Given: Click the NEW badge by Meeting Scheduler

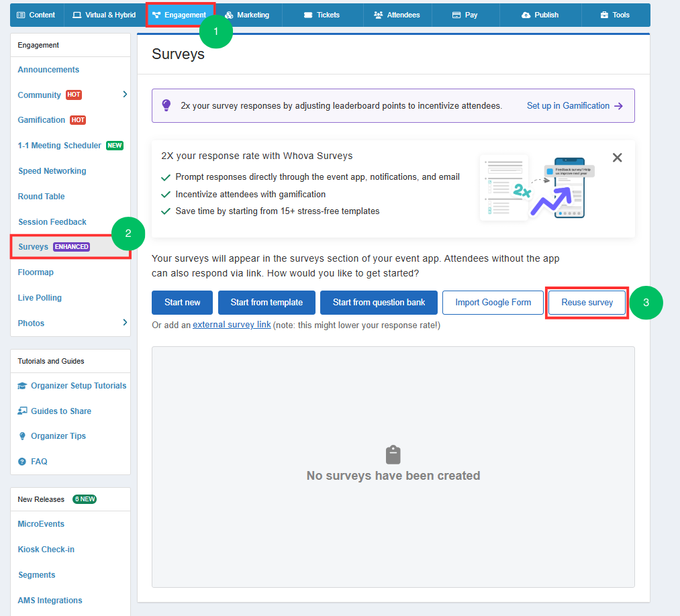Looking at the screenshot, I should pos(115,146).
